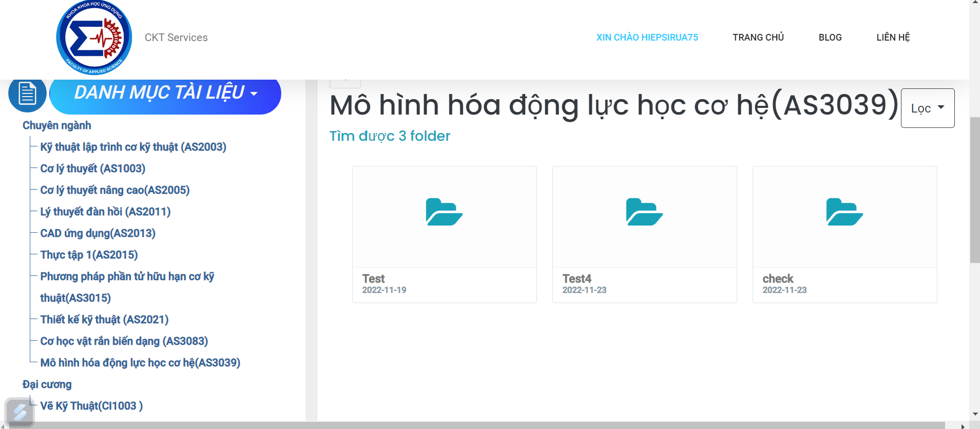Click the scroll up arrow of vertical scrollbar
This screenshot has width=980, height=429.
(975, 3)
